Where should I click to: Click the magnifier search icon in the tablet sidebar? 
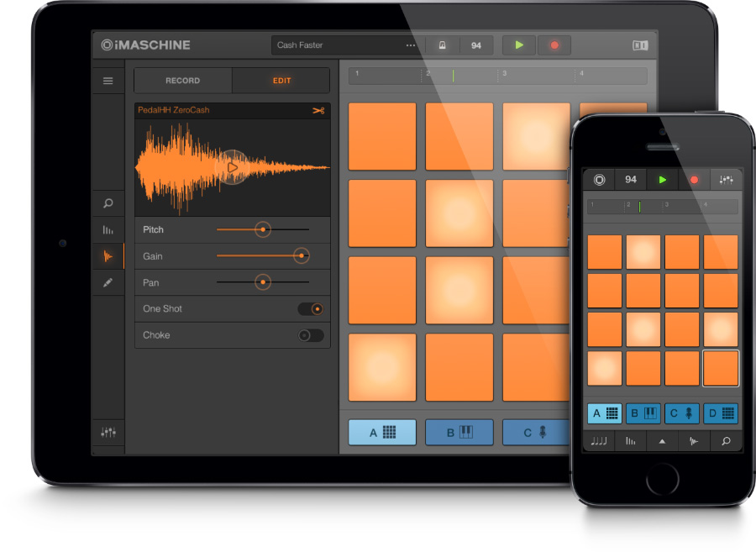coord(108,203)
